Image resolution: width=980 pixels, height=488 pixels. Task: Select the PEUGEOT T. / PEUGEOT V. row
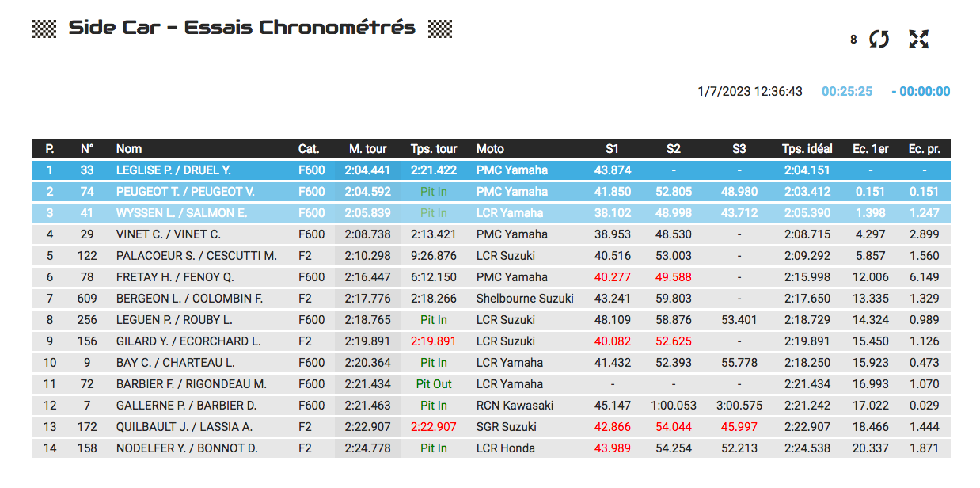tap(492, 192)
